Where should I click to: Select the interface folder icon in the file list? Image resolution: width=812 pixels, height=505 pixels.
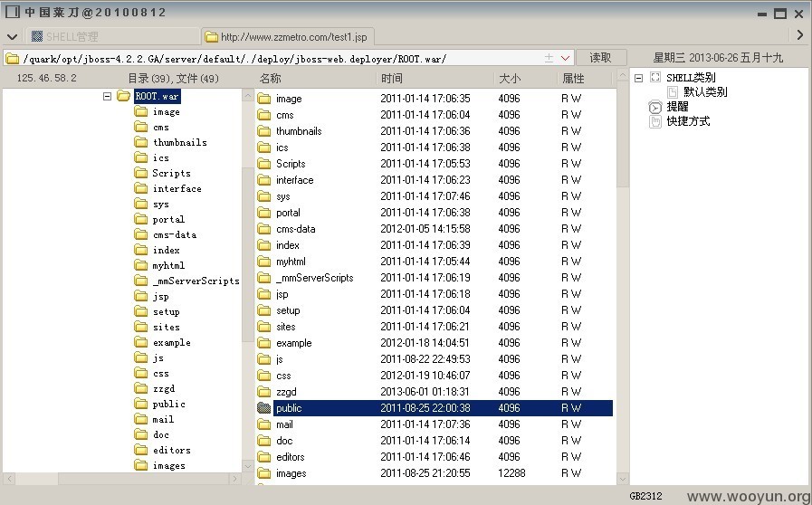[264, 180]
